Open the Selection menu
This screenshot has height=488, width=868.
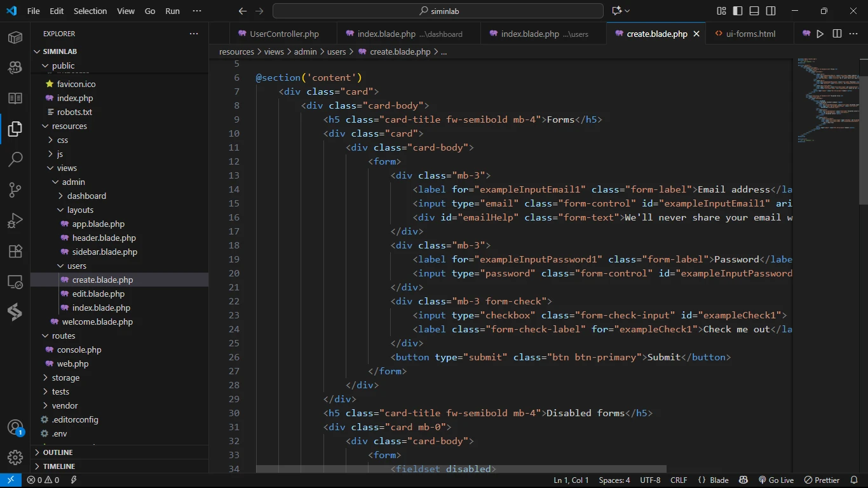pyautogui.click(x=90, y=11)
